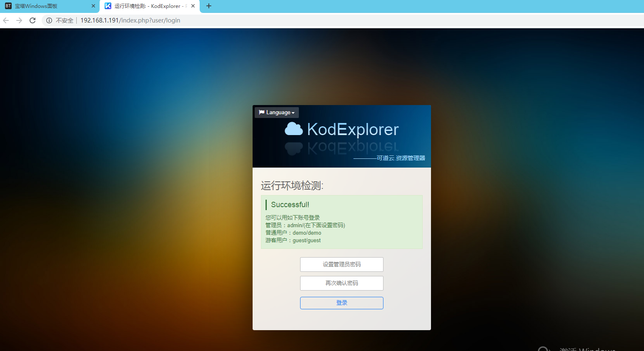This screenshot has height=351, width=644.
Task: Click the KodExplorer title text
Action: click(353, 129)
